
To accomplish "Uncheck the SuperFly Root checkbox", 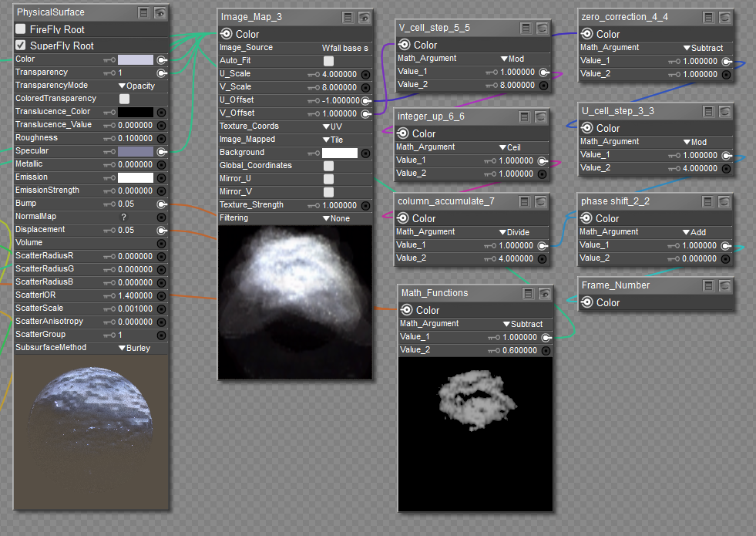I will coord(21,45).
